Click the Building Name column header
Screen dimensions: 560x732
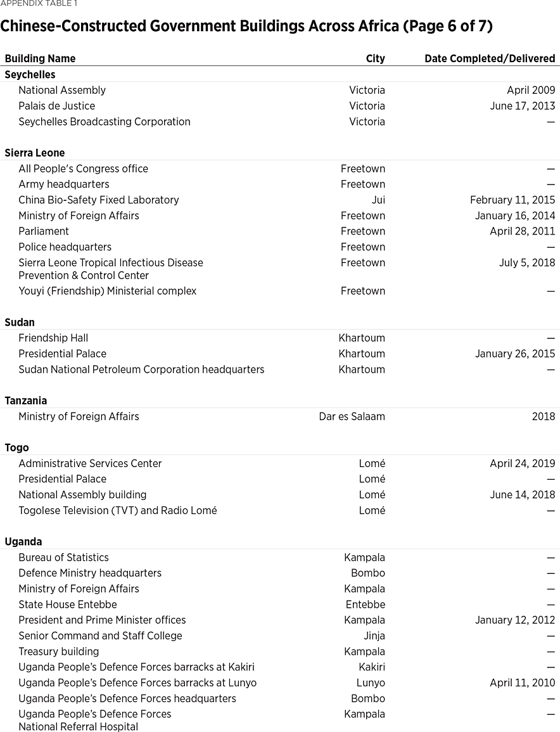[40, 58]
